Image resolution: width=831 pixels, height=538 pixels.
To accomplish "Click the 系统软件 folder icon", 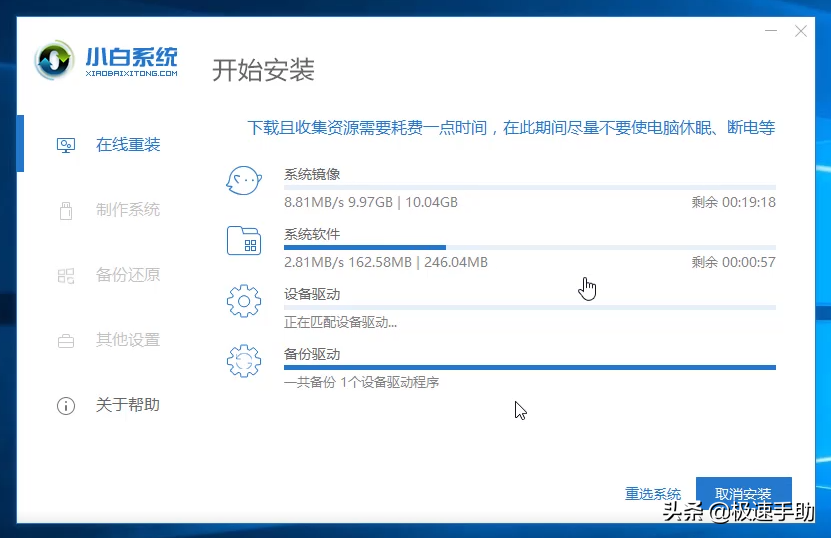I will click(244, 241).
